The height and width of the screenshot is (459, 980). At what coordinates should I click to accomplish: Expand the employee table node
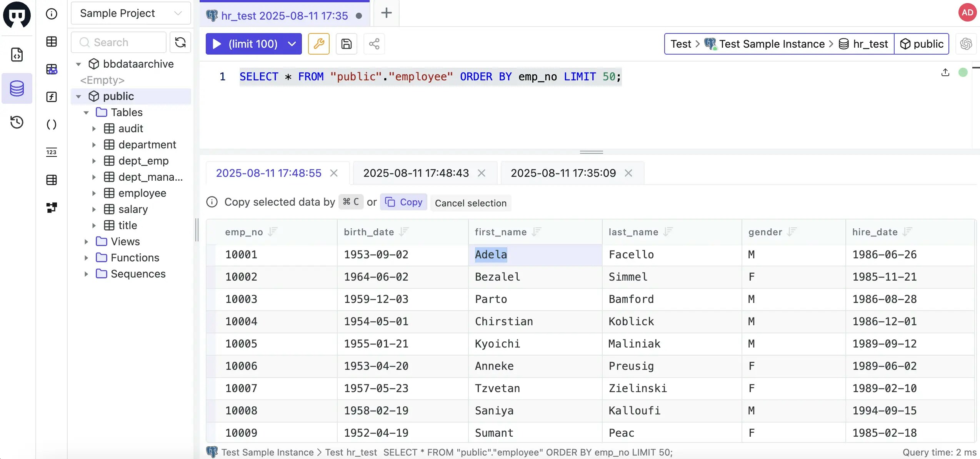point(95,193)
